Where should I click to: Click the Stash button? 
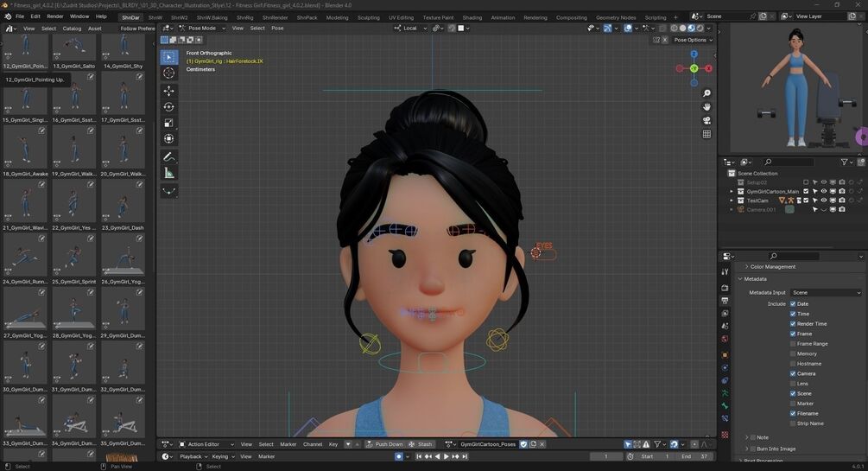point(421,444)
